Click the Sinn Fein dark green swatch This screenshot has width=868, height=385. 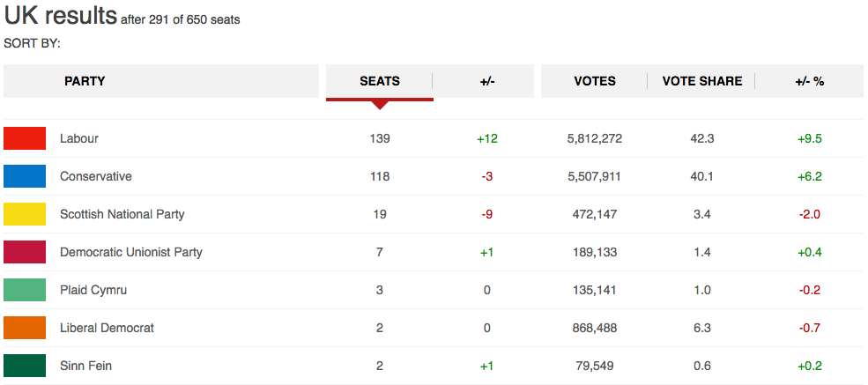pyautogui.click(x=25, y=366)
